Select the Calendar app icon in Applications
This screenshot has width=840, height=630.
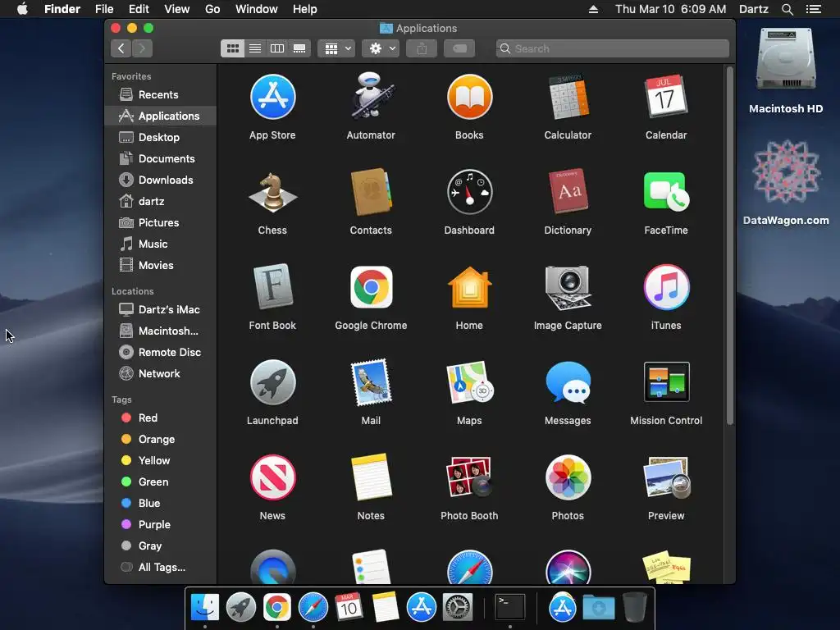[666, 97]
